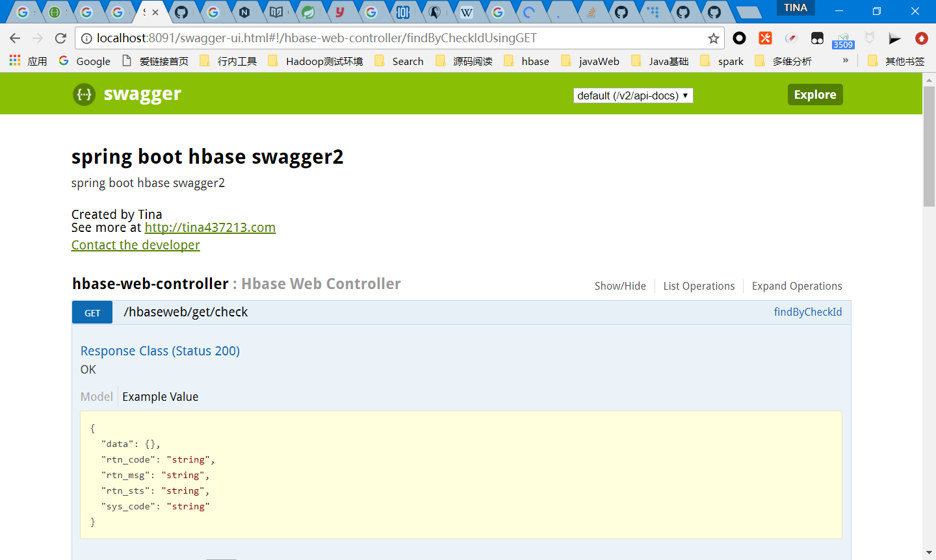Switch to the Model tab
Image resolution: width=936 pixels, height=560 pixels.
pyautogui.click(x=97, y=396)
